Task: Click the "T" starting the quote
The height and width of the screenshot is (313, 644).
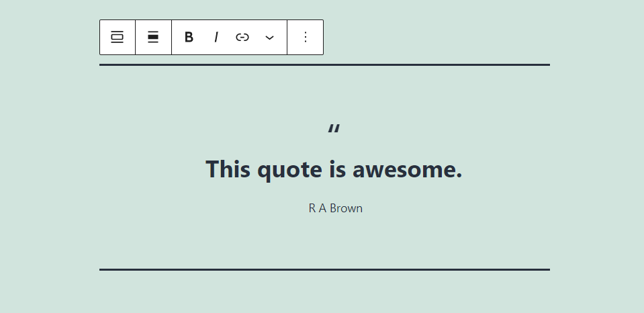Action: tap(212, 169)
